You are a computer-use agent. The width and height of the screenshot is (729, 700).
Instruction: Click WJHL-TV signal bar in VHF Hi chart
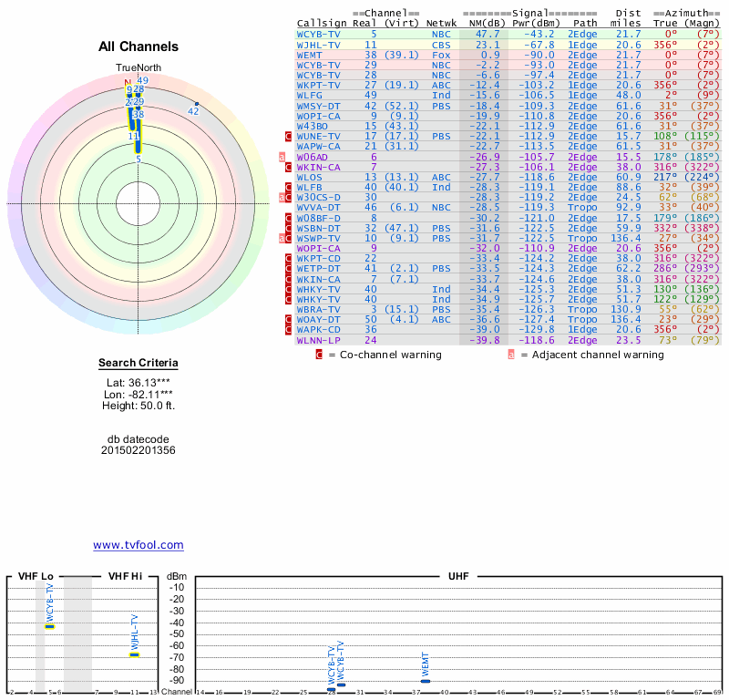[134, 654]
